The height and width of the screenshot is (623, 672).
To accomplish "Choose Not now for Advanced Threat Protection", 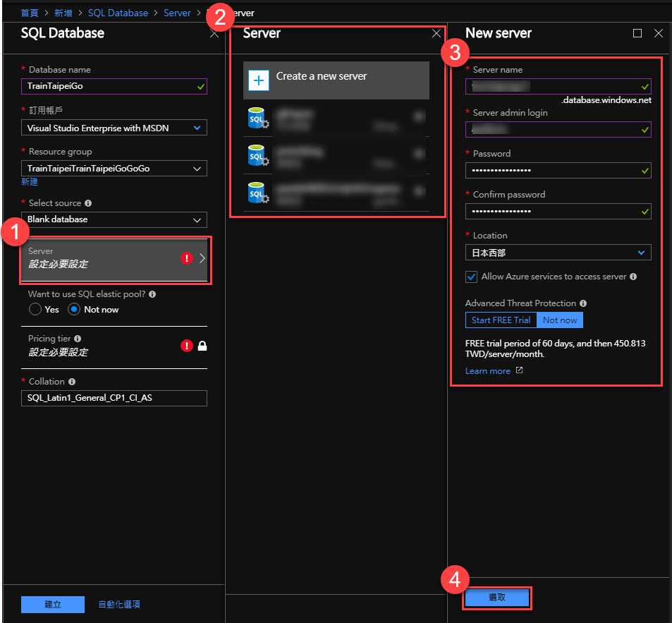I will [560, 320].
